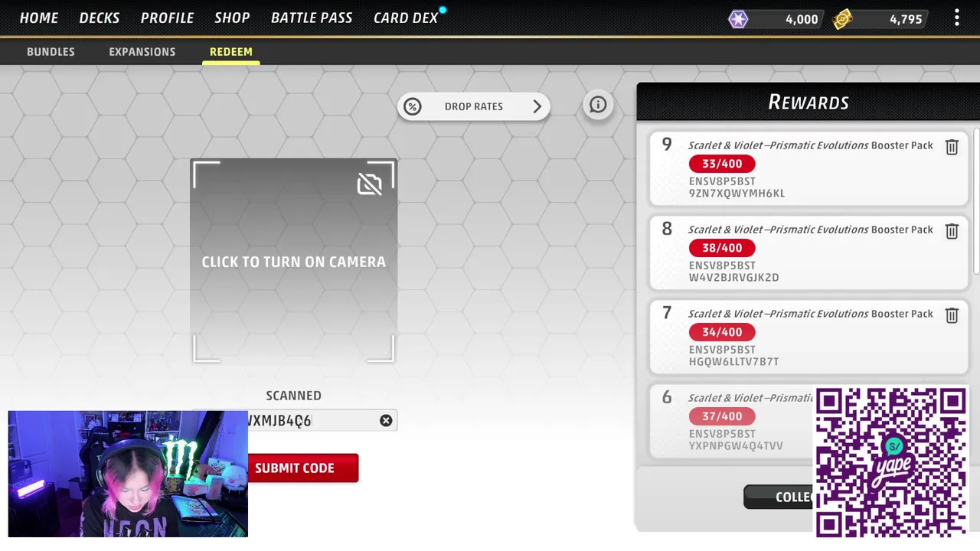Click code HGQW6LLTV7B7T in reward 7
The height and width of the screenshot is (551, 980).
733,362
